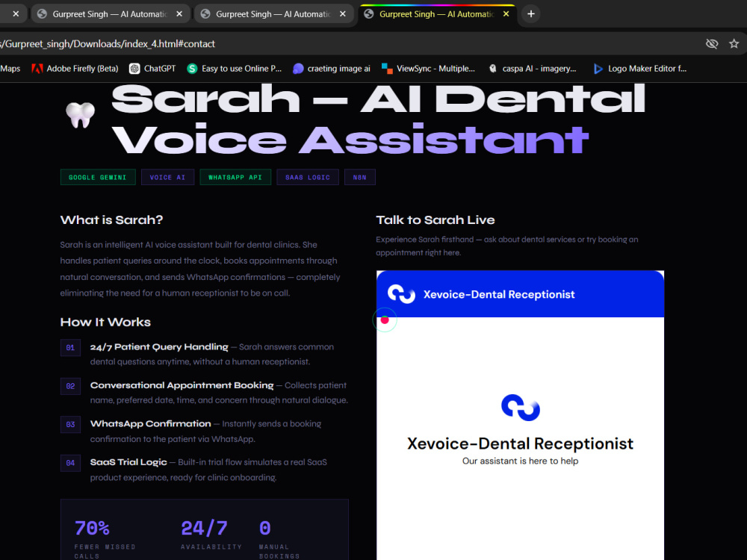Open the Easy to use Online P... bookmark
Viewport: 747px width, 560px height.
pos(235,69)
